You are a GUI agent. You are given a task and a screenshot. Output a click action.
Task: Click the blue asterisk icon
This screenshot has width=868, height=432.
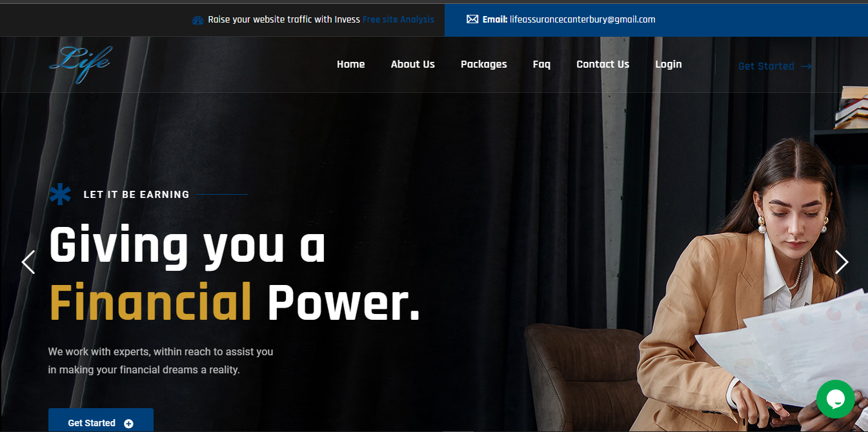point(61,194)
